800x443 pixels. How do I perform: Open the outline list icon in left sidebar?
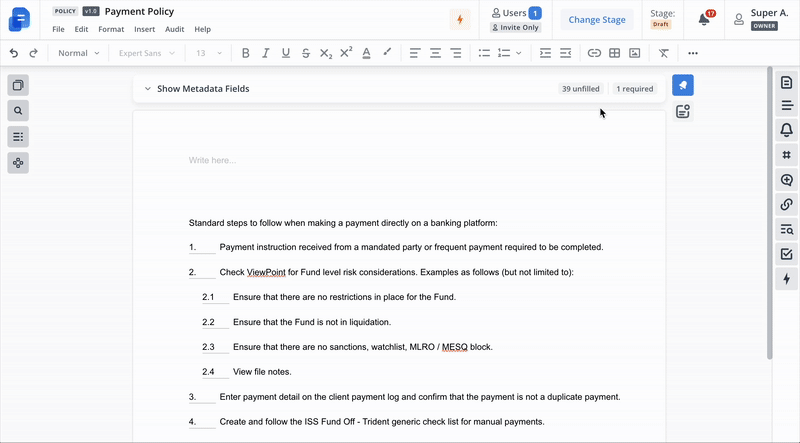pos(18,137)
